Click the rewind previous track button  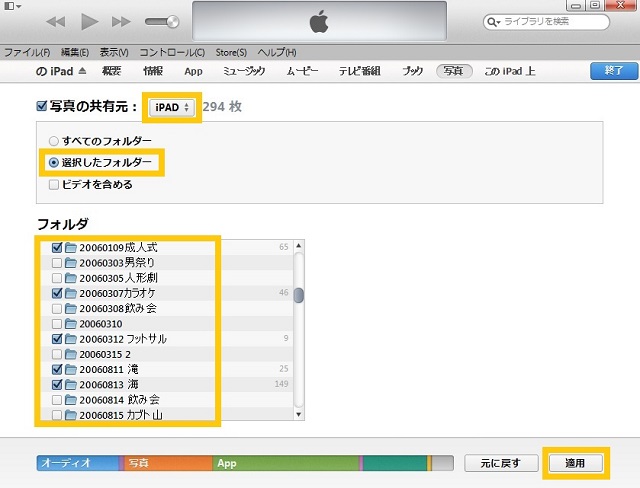(56, 22)
